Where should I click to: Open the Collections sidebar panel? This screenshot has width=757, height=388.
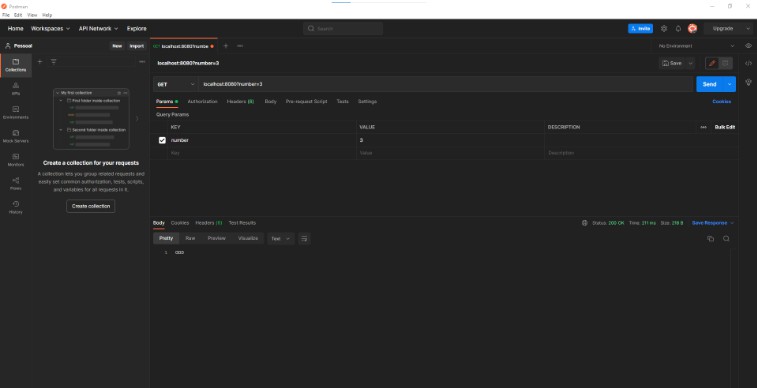pyautogui.click(x=16, y=65)
